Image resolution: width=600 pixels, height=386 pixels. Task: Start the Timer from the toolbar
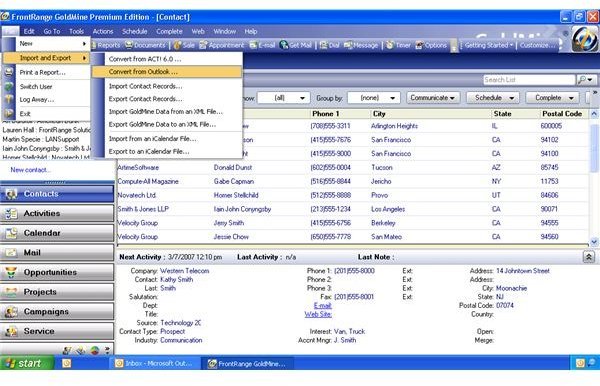(x=398, y=45)
